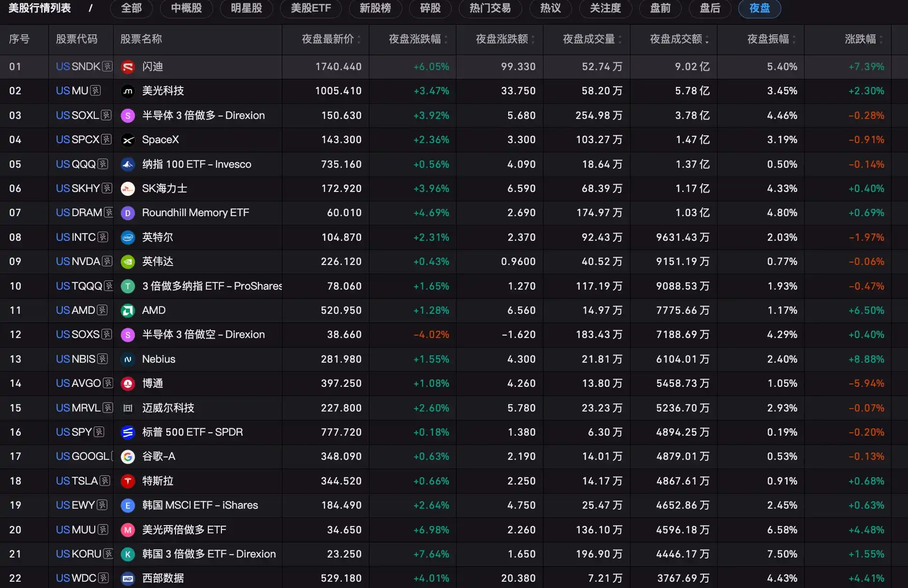Open the US TQQQ stock code link
Viewport: 908px width, 588px height.
coord(79,286)
